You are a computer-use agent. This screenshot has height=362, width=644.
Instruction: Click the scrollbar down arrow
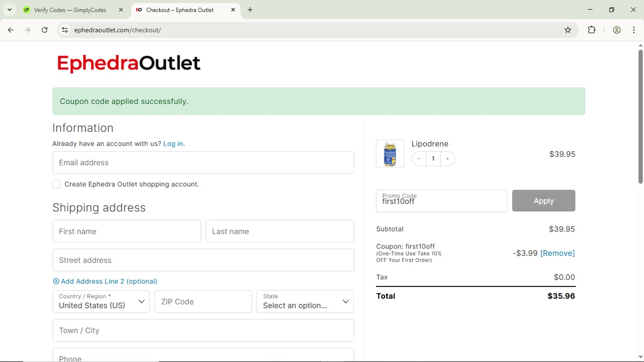[640, 357]
